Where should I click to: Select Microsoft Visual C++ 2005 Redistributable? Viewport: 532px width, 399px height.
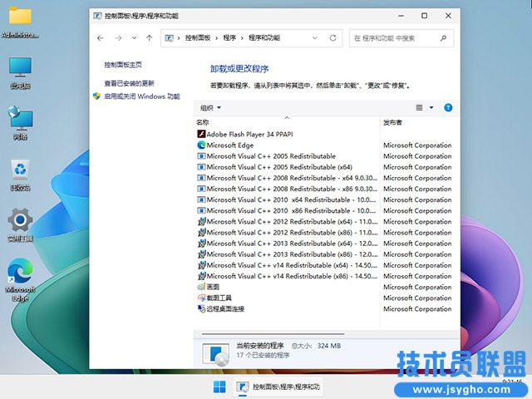coord(271,156)
